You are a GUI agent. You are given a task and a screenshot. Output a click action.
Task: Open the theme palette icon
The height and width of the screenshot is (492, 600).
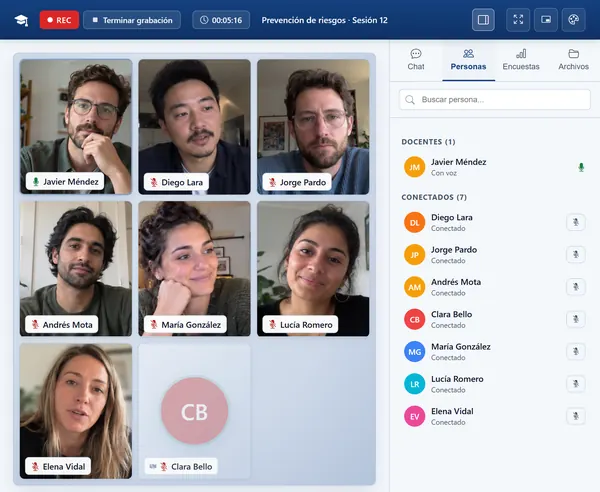coord(574,20)
